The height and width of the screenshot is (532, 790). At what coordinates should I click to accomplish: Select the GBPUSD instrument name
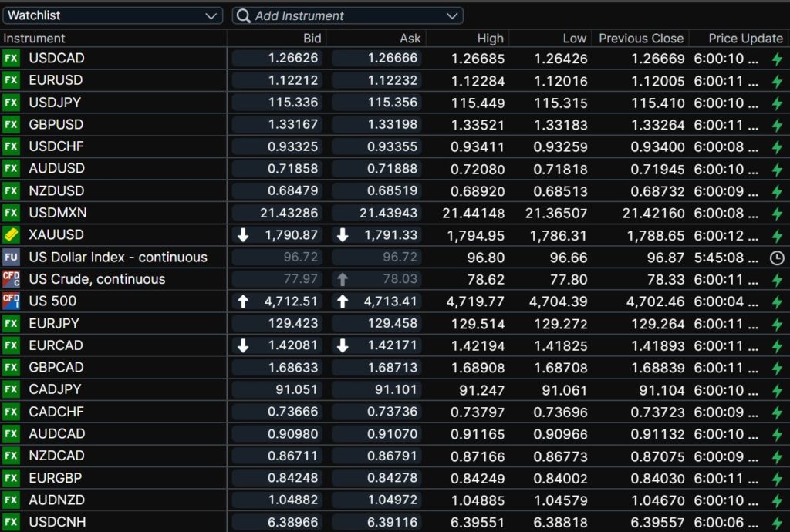coord(56,125)
